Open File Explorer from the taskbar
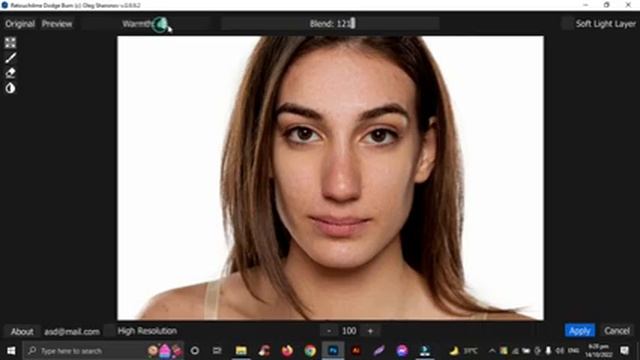The height and width of the screenshot is (360, 640). point(241,351)
